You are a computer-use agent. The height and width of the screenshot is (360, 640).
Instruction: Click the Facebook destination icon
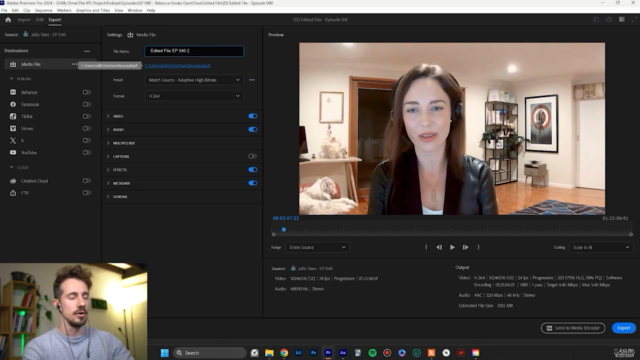point(13,104)
